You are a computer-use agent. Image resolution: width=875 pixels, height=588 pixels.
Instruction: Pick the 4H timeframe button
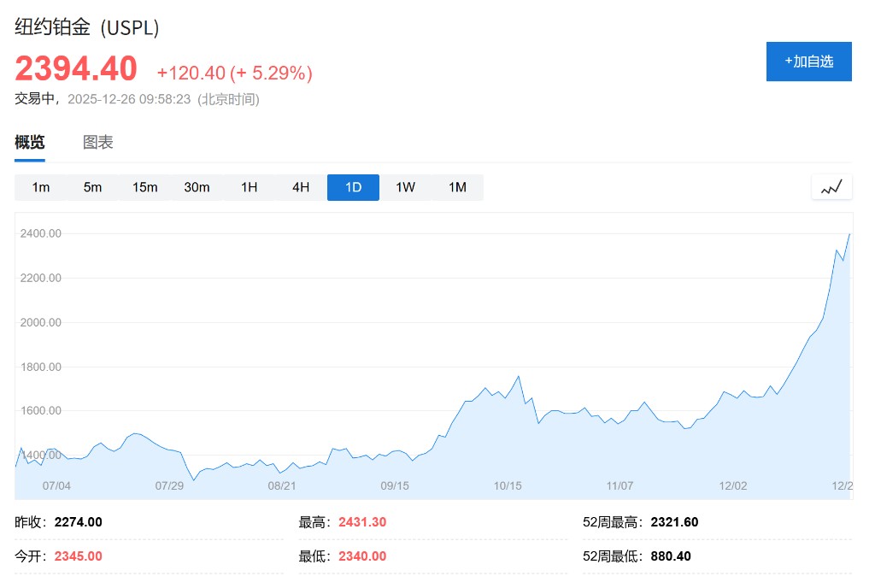301,187
